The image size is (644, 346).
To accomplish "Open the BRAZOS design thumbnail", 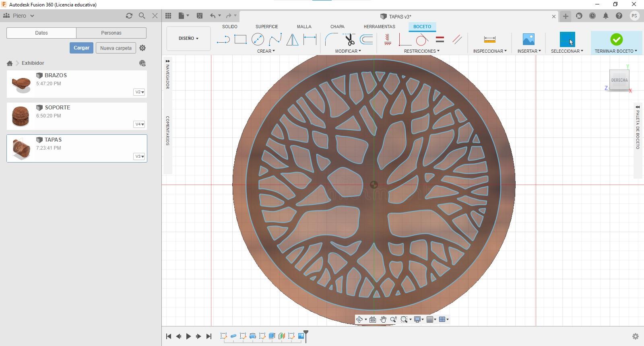I will click(21, 84).
